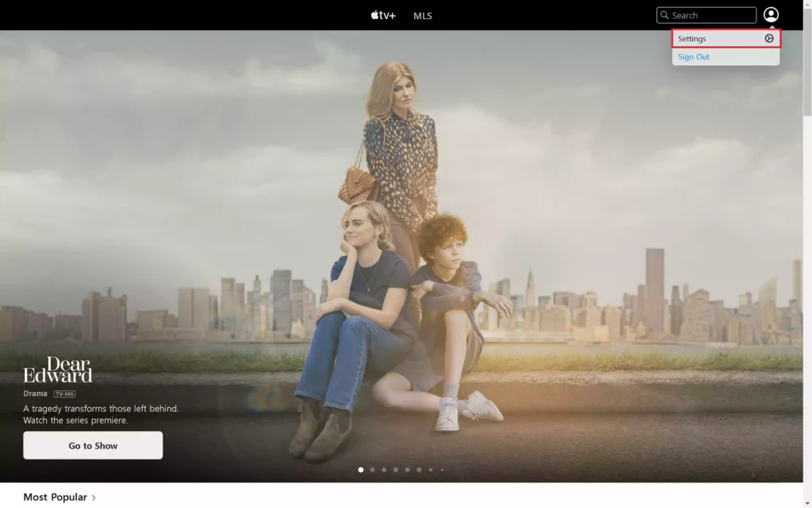Image resolution: width=812 pixels, height=508 pixels.
Task: Choose Settings from account menu
Action: [726, 39]
